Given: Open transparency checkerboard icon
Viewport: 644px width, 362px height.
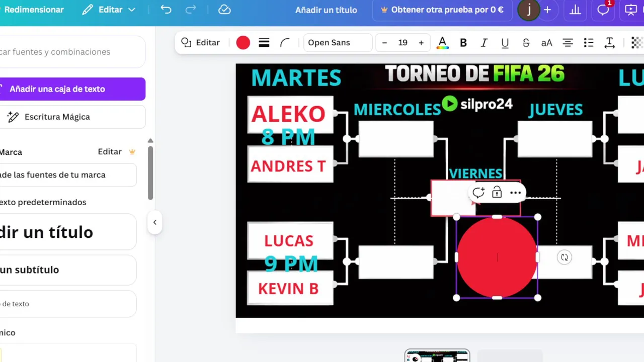Looking at the screenshot, I should tap(637, 43).
